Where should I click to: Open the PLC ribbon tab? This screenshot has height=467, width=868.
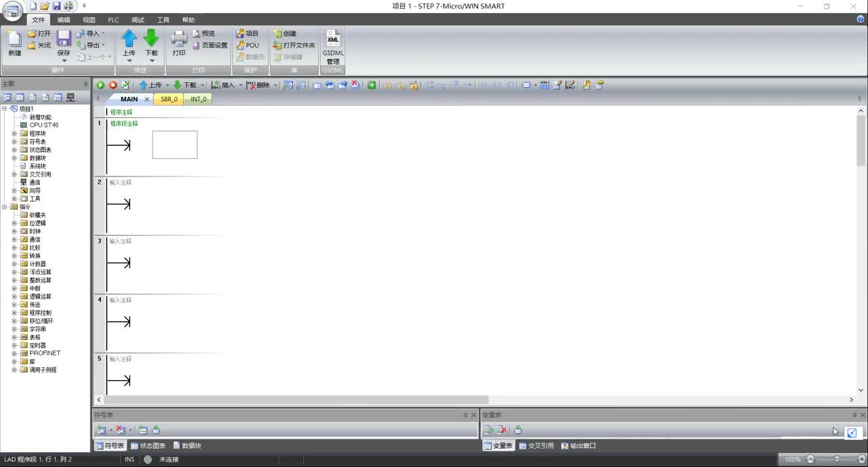pos(113,20)
